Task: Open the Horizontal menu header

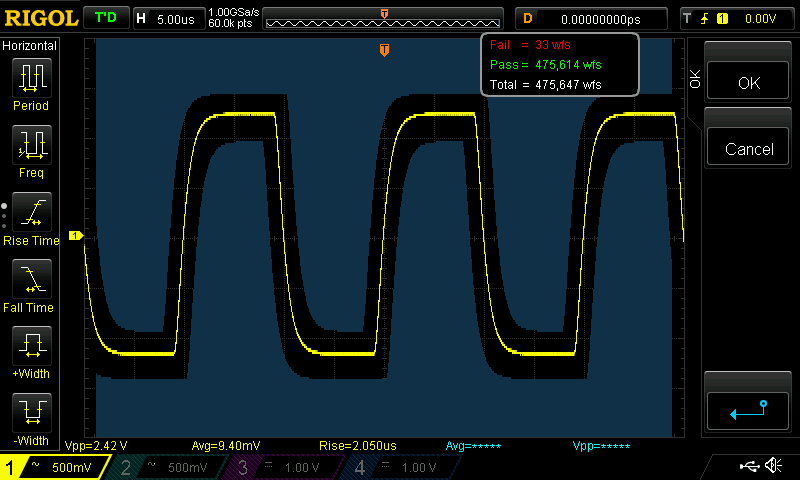Action: tap(30, 46)
